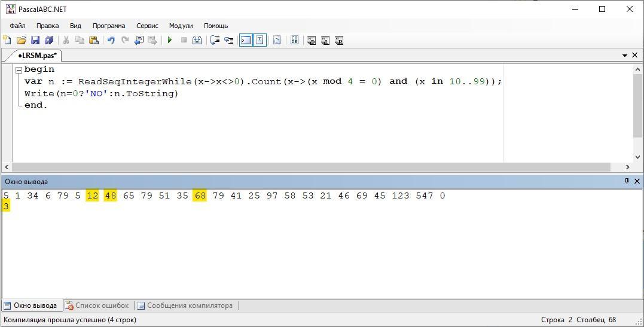Open the Модули menu
Viewport: 644px width, 327px height.
(181, 26)
